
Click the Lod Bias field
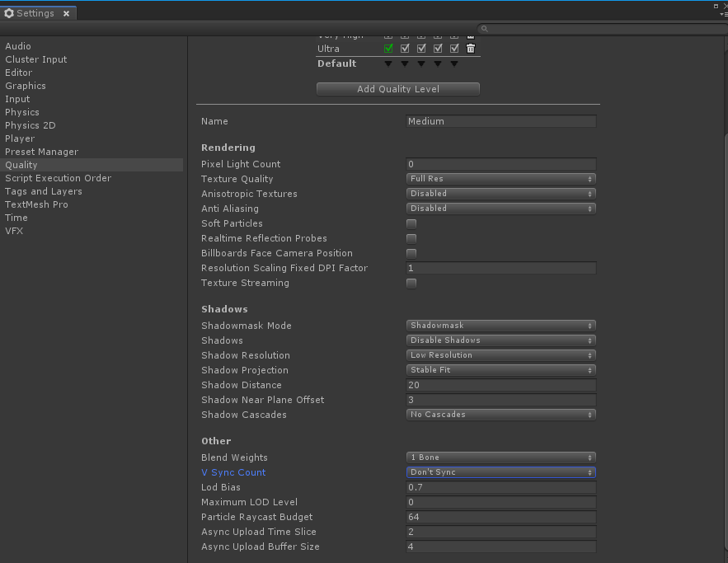(x=501, y=487)
